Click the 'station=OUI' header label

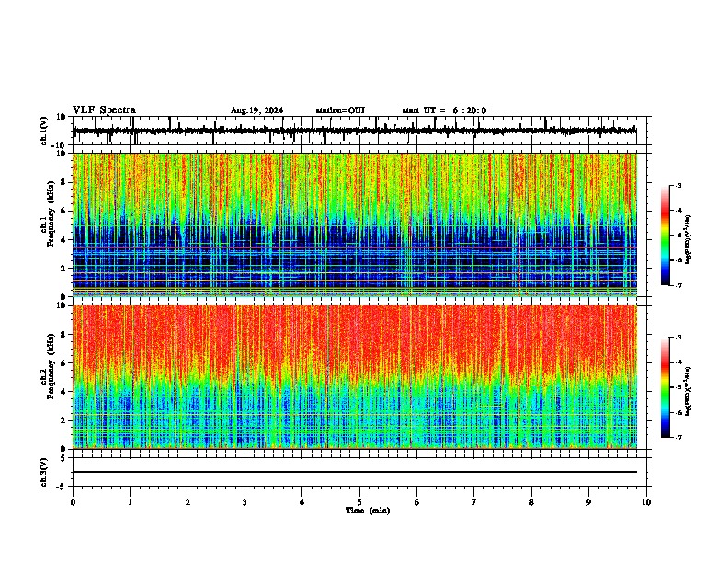pos(340,110)
